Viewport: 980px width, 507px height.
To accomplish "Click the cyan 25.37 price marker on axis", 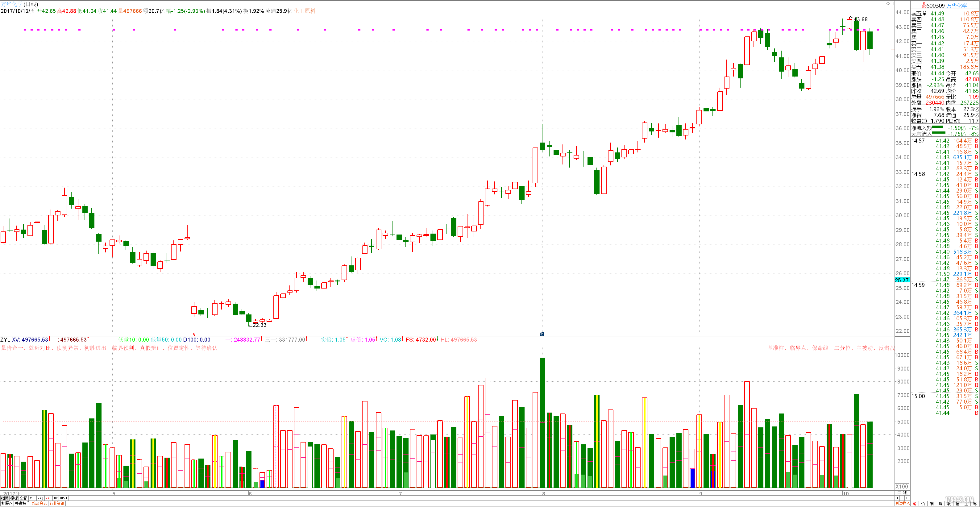I will [902, 280].
